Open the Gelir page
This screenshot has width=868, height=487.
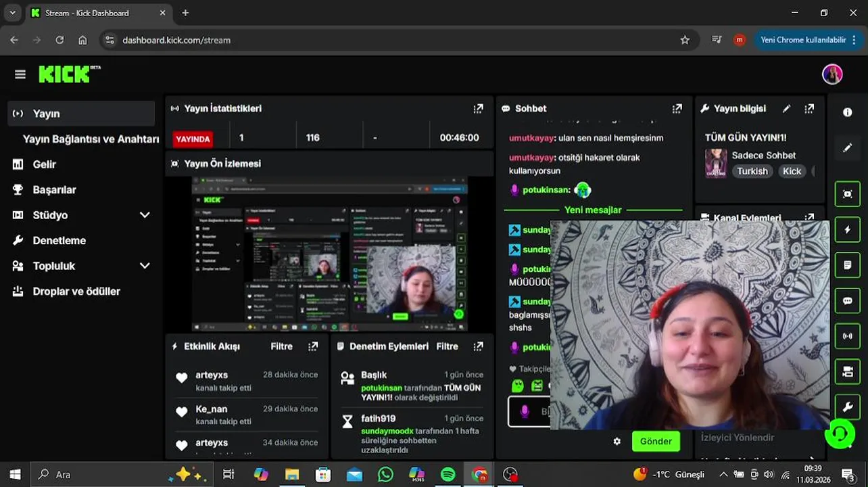click(45, 164)
